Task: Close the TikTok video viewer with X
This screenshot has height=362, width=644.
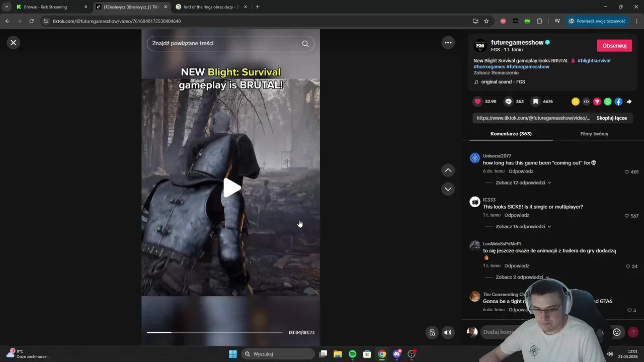Action: pyautogui.click(x=14, y=43)
